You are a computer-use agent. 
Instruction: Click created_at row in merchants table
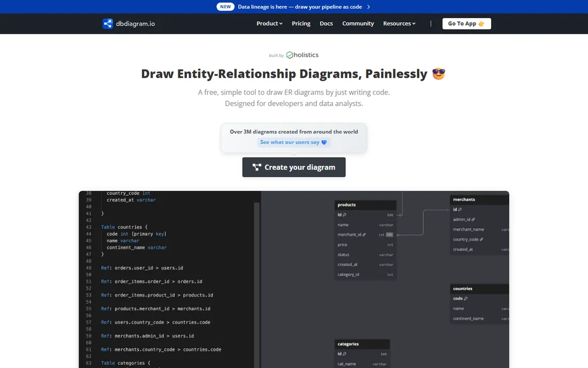pyautogui.click(x=479, y=249)
